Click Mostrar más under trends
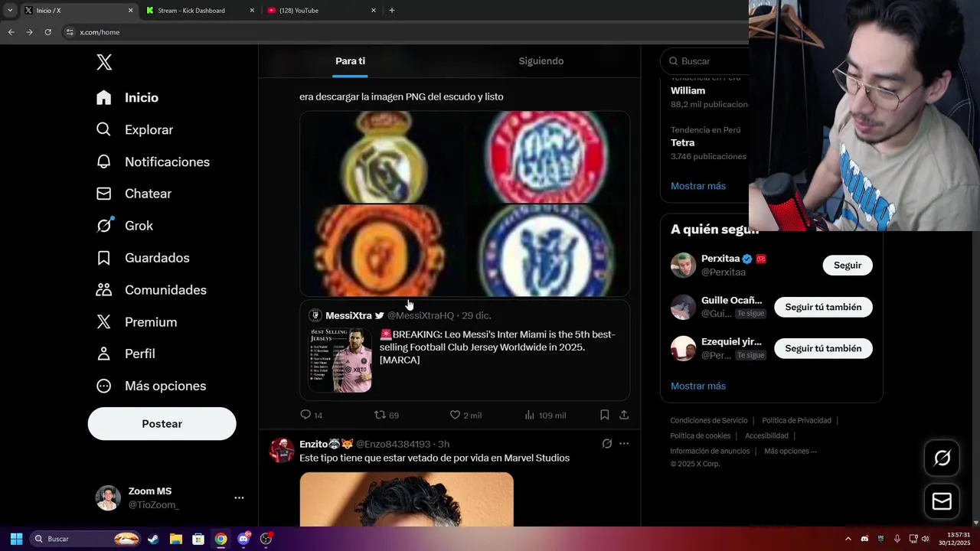Viewport: 980px width, 551px height. pyautogui.click(x=698, y=186)
